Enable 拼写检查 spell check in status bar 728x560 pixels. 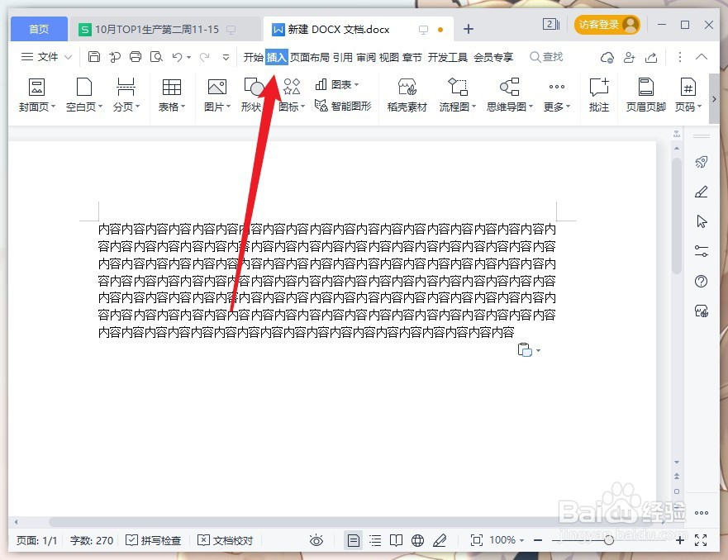click(153, 540)
